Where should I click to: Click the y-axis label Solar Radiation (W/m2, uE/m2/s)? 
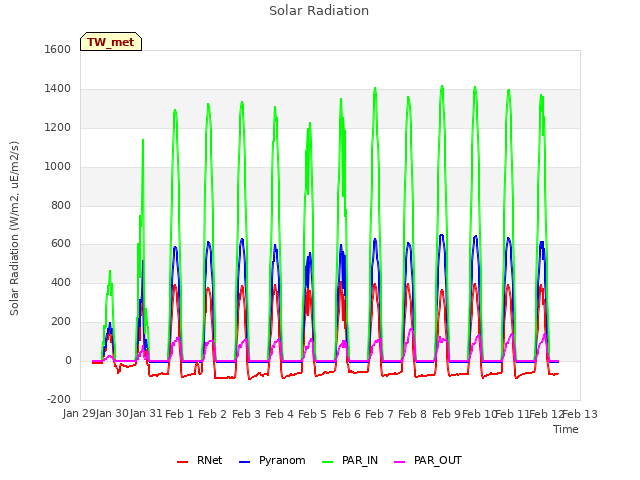pos(14,228)
